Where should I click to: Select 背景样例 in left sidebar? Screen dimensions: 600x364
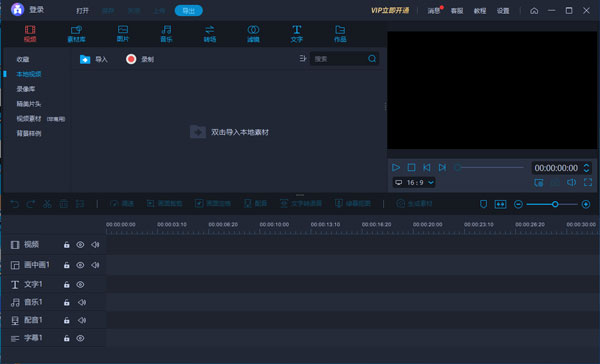coord(29,133)
